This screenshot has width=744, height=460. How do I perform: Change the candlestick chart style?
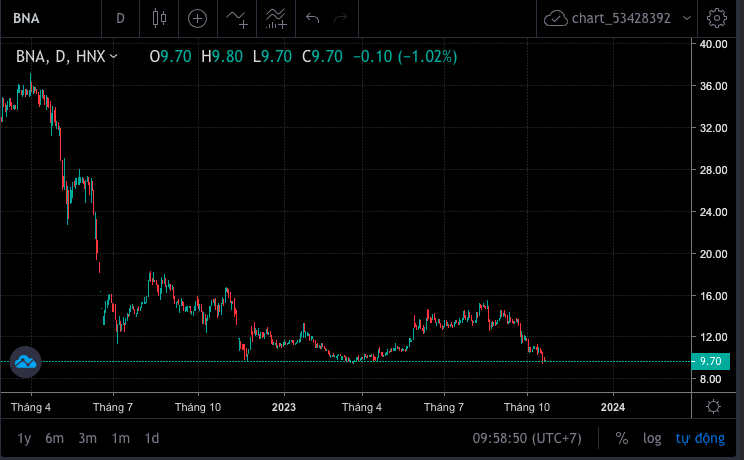(159, 19)
